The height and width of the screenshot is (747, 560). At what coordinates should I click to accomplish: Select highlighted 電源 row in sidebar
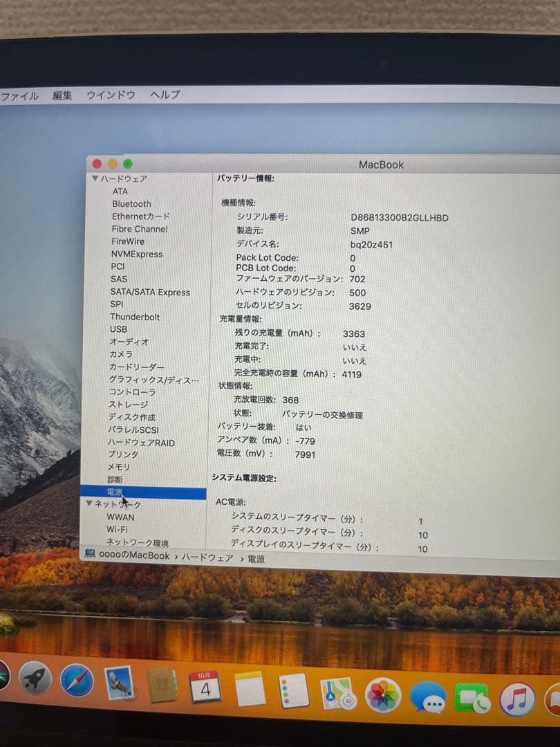143,492
